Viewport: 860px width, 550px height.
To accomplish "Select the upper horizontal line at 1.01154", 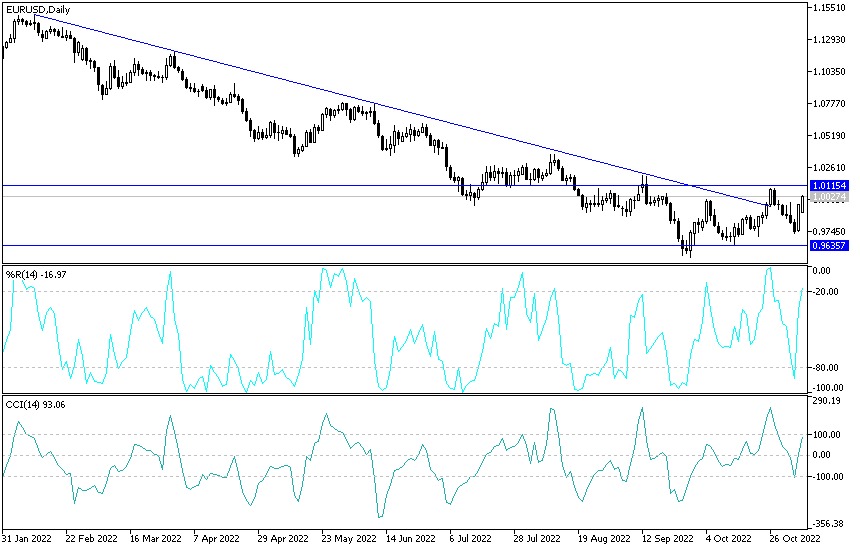I will pyautogui.click(x=406, y=185).
